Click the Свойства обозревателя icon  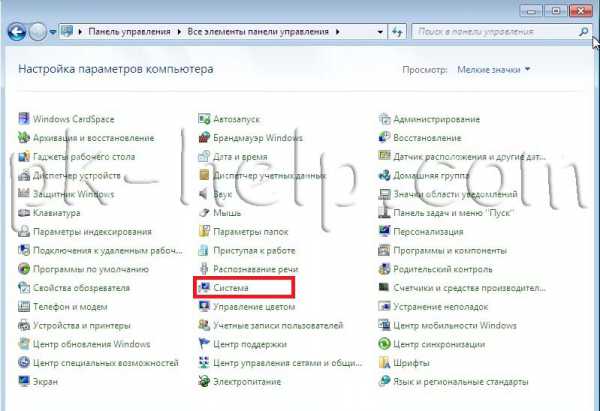(x=24, y=287)
